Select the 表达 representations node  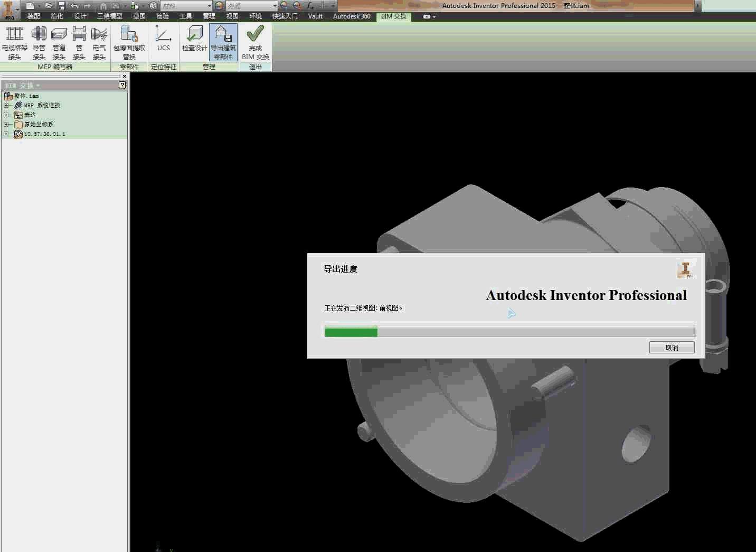29,114
